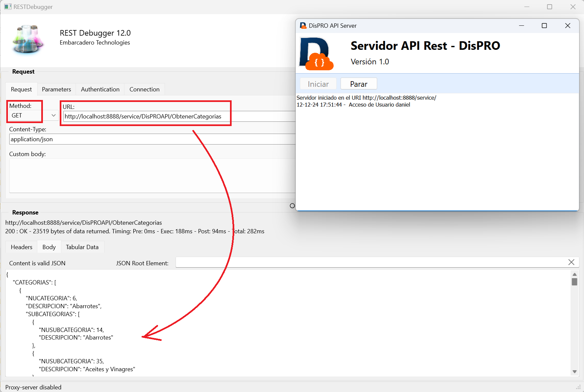The height and width of the screenshot is (392, 584).
Task: Open the Headers response tab
Action: pos(21,247)
